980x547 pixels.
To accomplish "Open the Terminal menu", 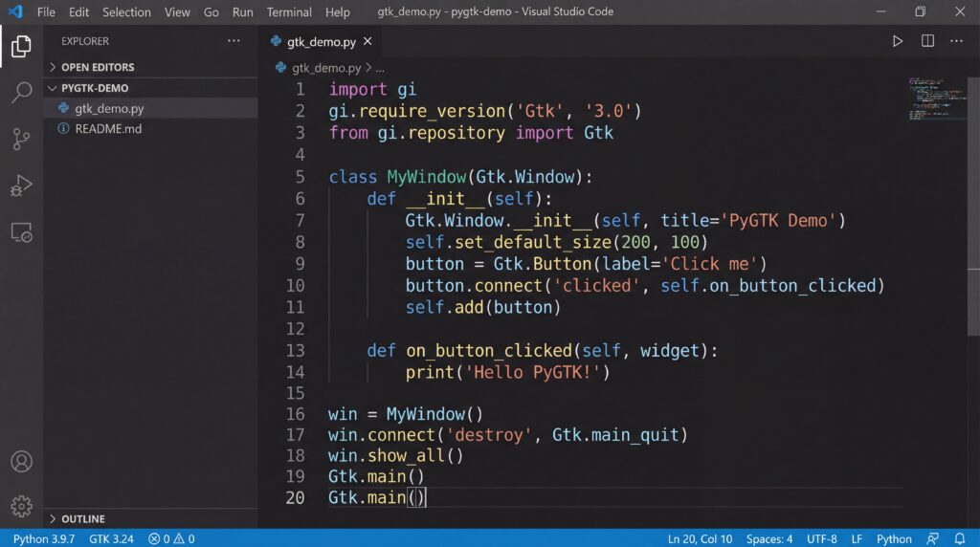I will coord(289,12).
